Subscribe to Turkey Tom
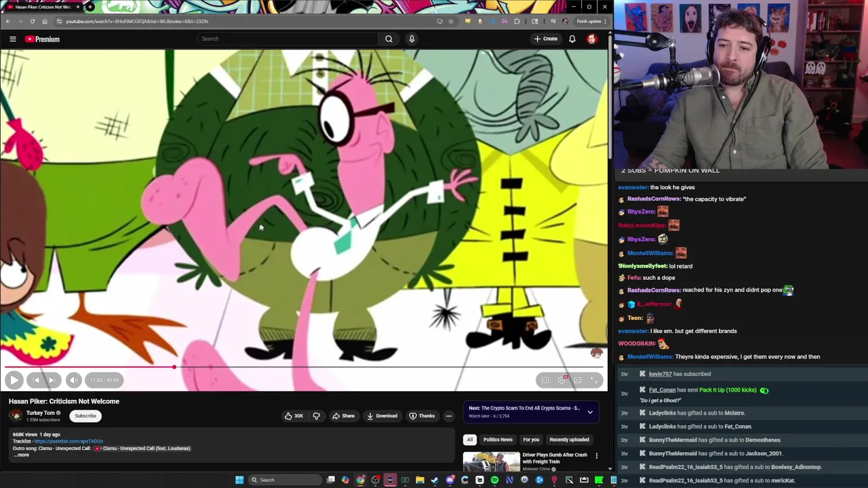This screenshot has width=868, height=488. [x=85, y=416]
